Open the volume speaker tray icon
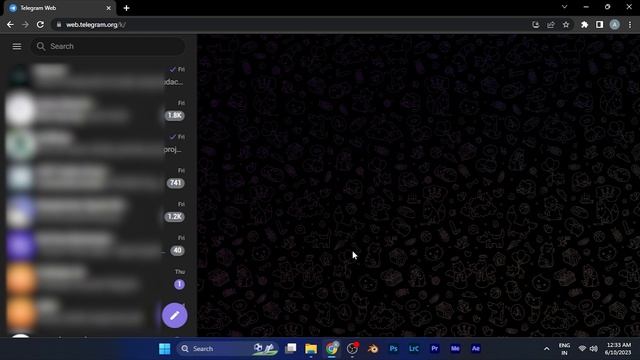Screen dimensions: 640x360 pos(594,349)
